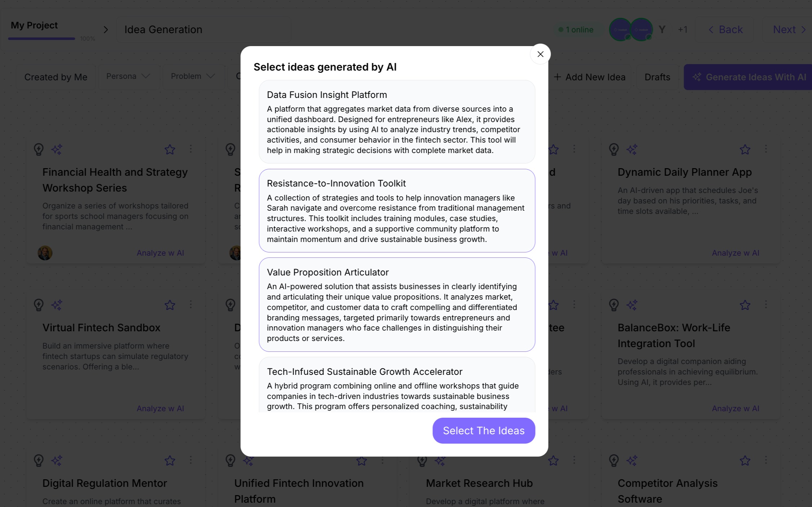Screen dimensions: 812x507
Task: Confirm with the Select The Ideas button
Action: [x=484, y=431]
